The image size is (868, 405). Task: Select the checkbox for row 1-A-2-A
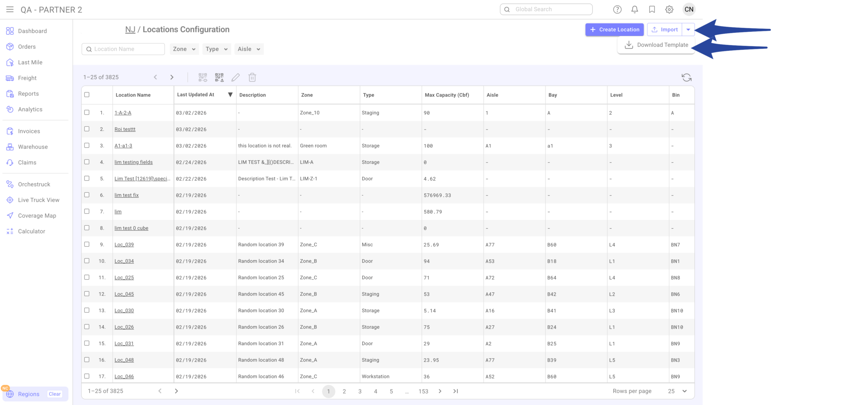click(x=87, y=112)
